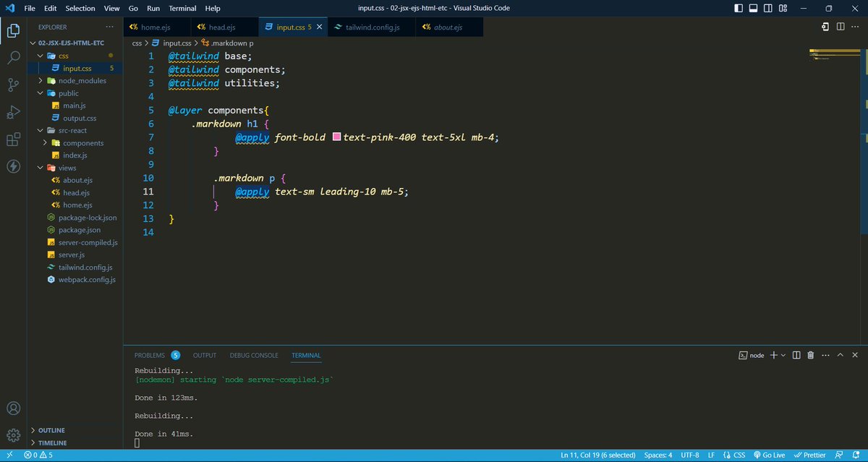Change UTF-8 encoding in the status bar

pos(689,455)
